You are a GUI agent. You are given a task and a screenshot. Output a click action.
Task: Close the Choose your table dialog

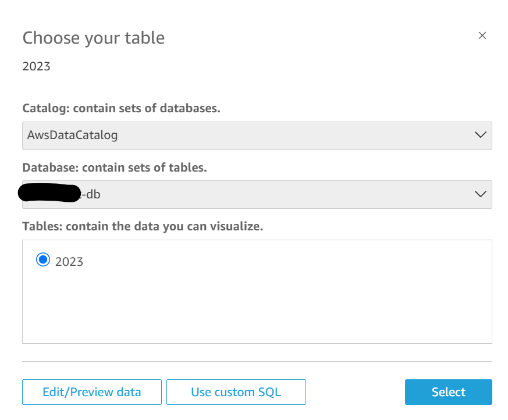coord(482,35)
